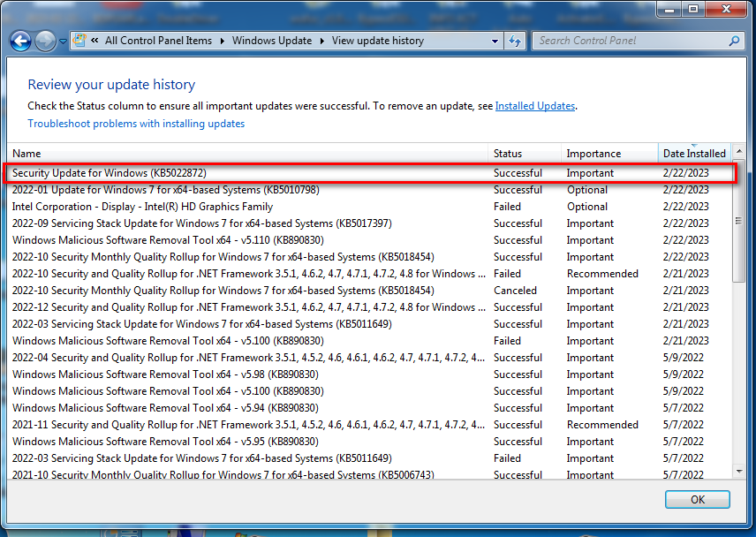Click the Back navigation arrow
This screenshot has height=537, width=756.
click(20, 42)
